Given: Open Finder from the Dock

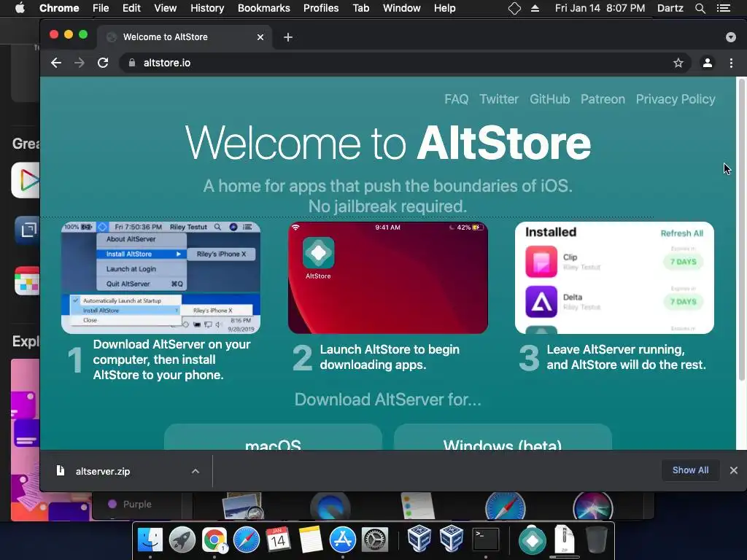Looking at the screenshot, I should [x=150, y=540].
